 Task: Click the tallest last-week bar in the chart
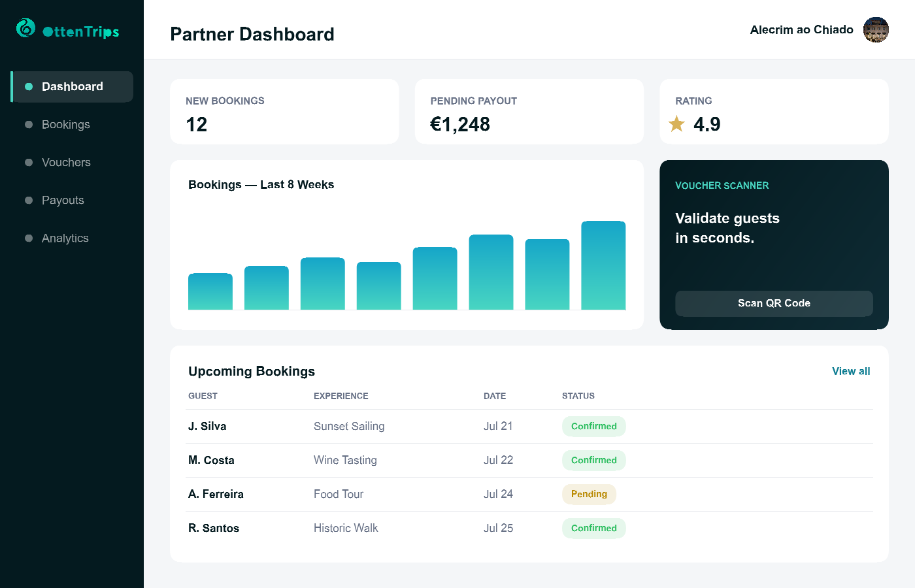pyautogui.click(x=603, y=265)
